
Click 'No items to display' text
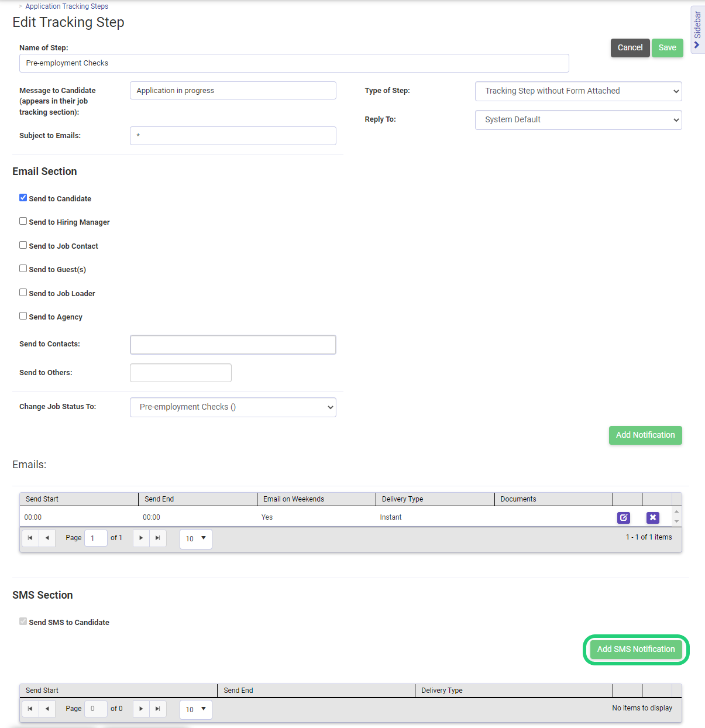[x=642, y=708]
